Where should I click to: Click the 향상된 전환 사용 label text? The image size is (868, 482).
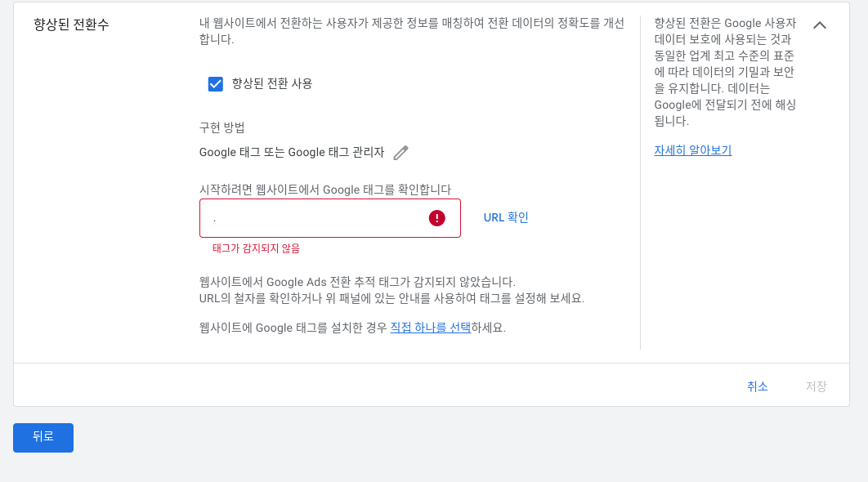click(x=272, y=83)
